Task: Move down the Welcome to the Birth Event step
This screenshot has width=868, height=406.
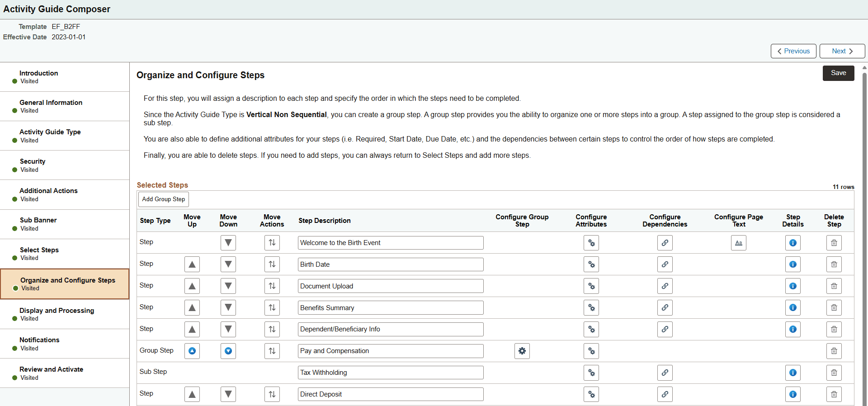Action: (228, 243)
